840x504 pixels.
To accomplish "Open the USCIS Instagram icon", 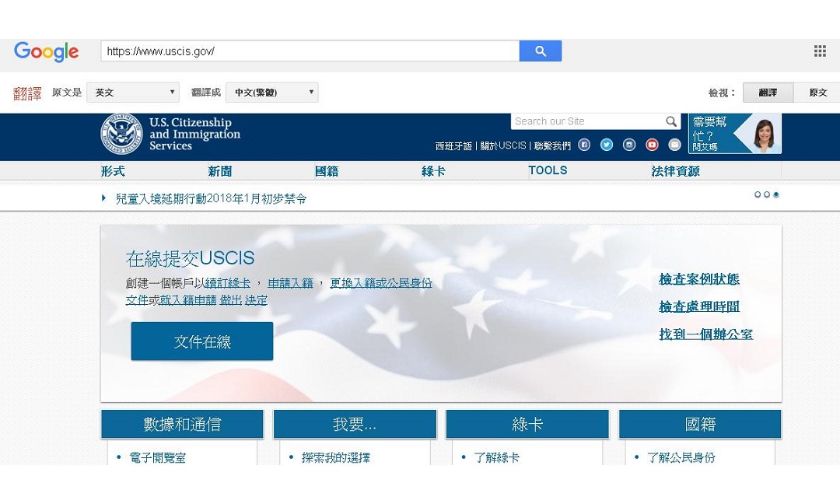I will (629, 145).
